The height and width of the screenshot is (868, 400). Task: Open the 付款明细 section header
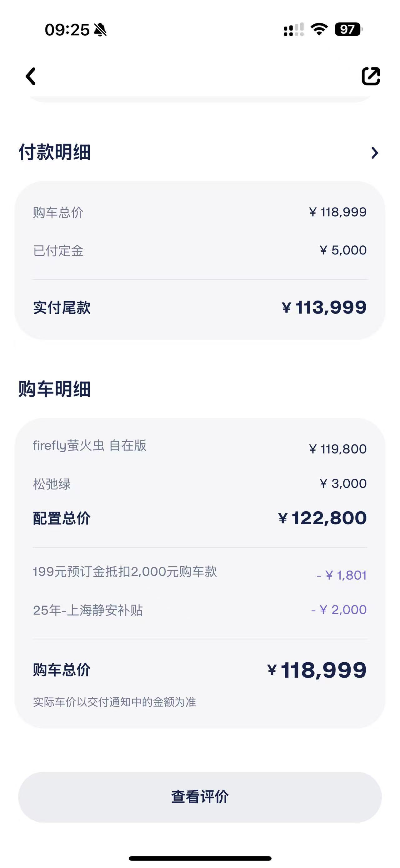tap(55, 152)
